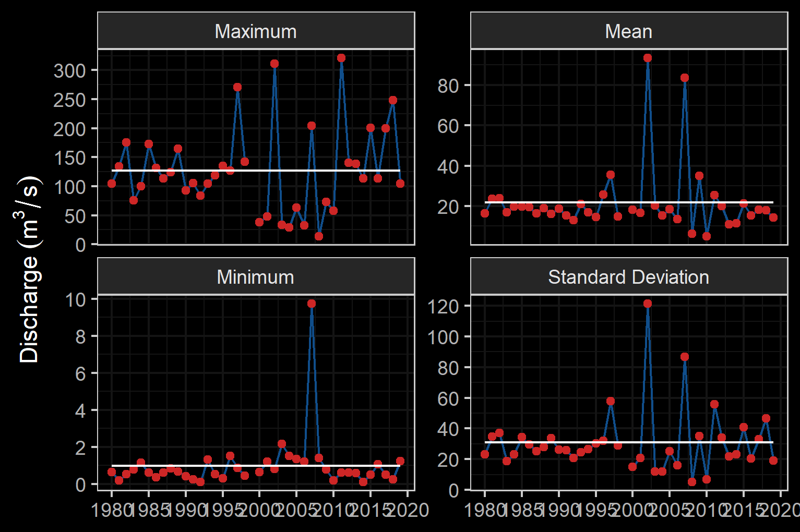Screen dimensions: 800x532
Task: Select the 2020 x-axis label under Minimum panel
Action: (x=408, y=510)
